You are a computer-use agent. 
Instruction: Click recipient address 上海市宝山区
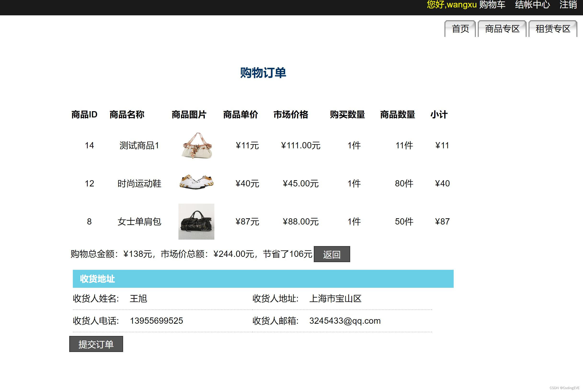pyautogui.click(x=335, y=299)
